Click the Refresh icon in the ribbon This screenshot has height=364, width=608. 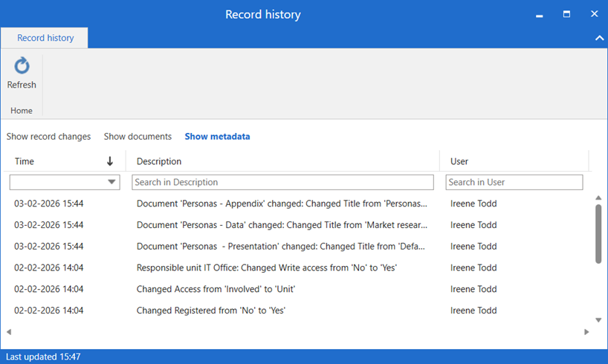pyautogui.click(x=22, y=66)
